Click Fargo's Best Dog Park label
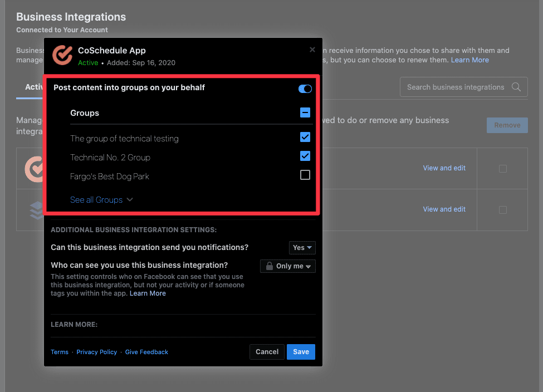 click(109, 177)
